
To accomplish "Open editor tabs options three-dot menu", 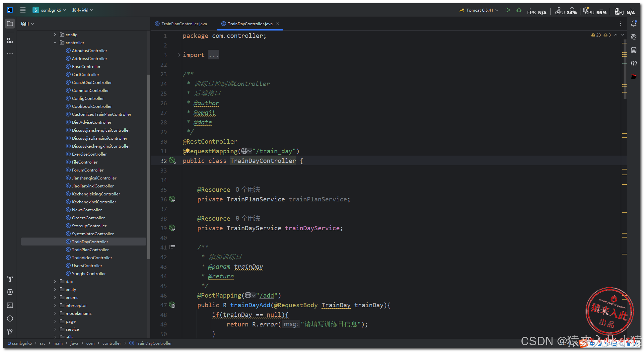I will click(620, 24).
